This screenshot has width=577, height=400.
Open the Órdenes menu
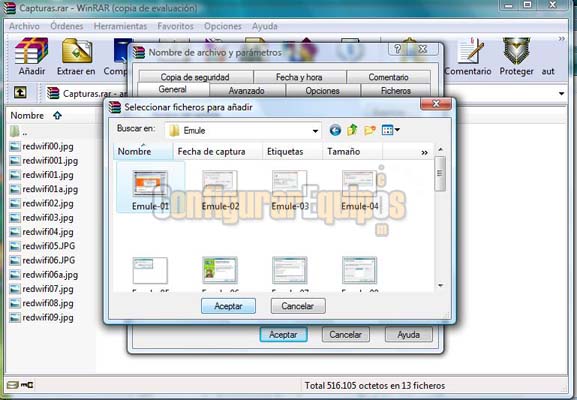pyautogui.click(x=67, y=26)
